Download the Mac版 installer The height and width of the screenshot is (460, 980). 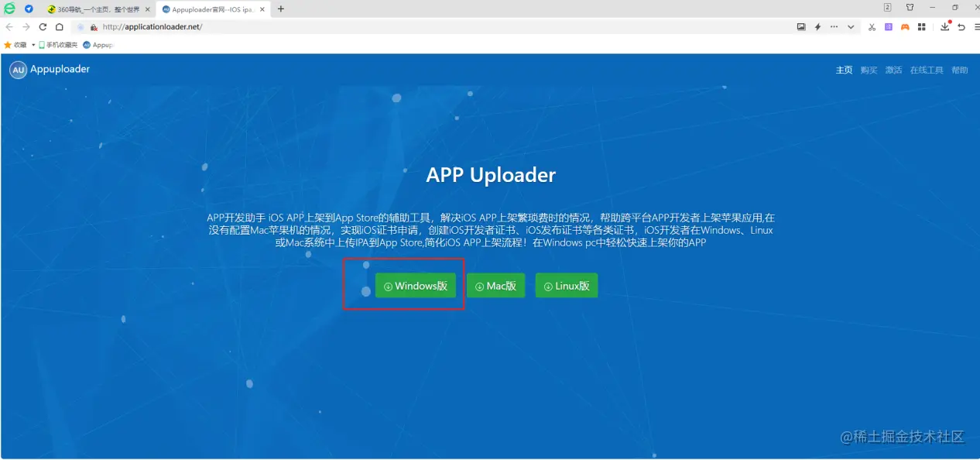[x=496, y=286]
